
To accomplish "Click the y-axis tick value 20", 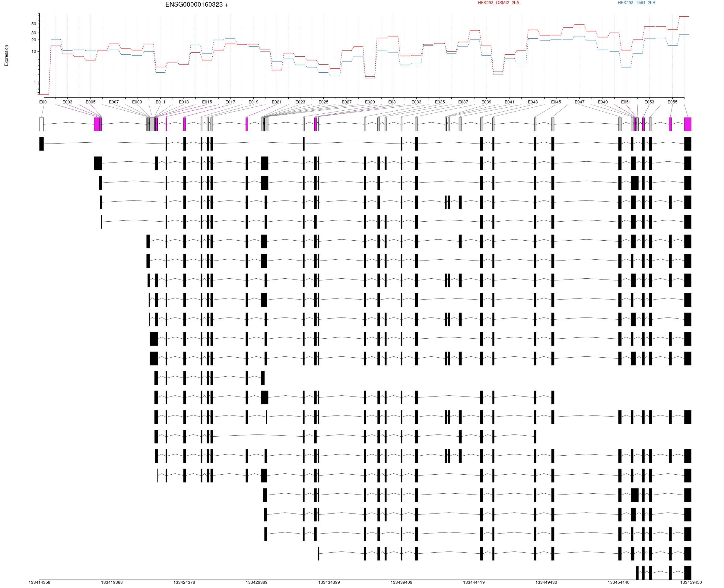I will (x=33, y=40).
